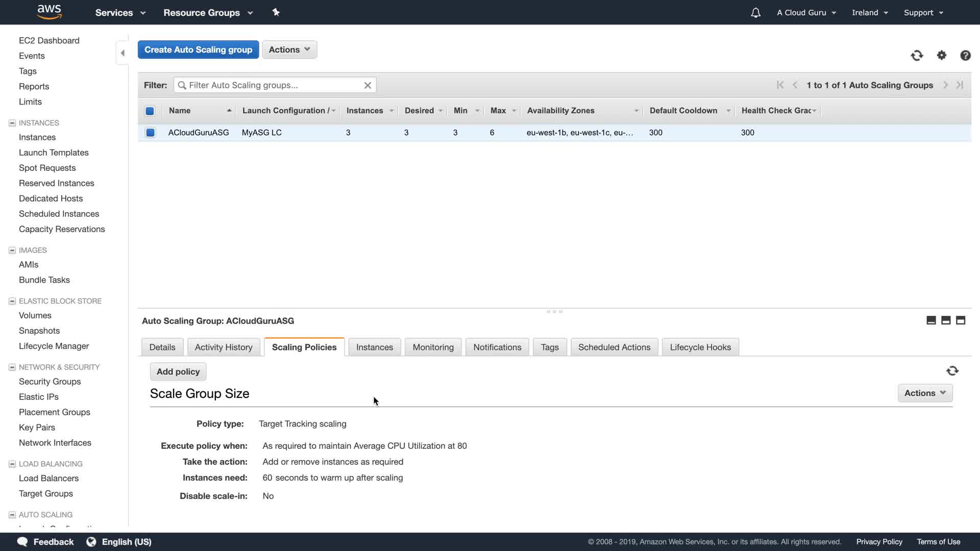This screenshot has width=980, height=551.
Task: Click the pin shortcuts icon in top bar
Action: pyautogui.click(x=276, y=12)
